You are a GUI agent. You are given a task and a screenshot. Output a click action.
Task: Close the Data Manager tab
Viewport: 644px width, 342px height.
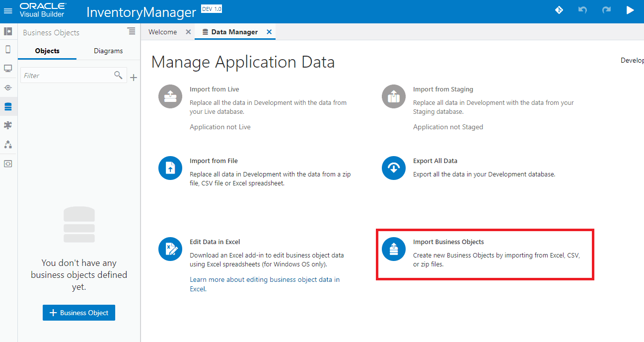coord(269,32)
